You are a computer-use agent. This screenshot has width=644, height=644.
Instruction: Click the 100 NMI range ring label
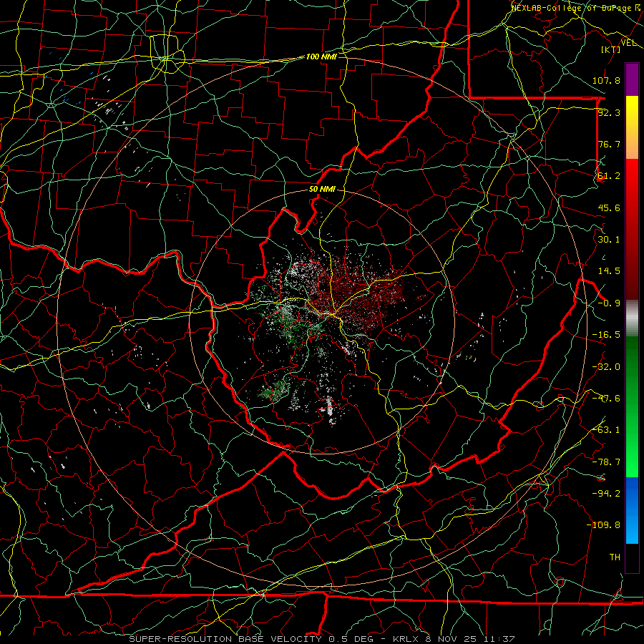(x=321, y=57)
